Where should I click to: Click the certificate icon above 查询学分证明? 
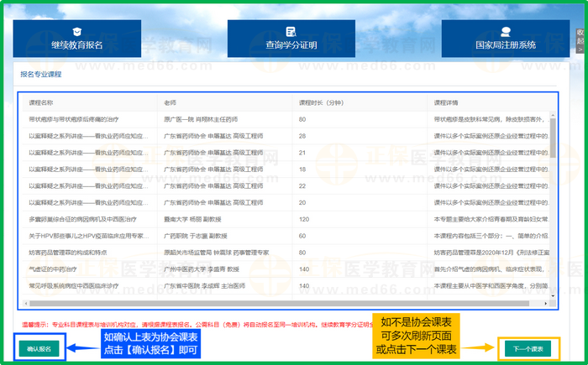point(291,31)
